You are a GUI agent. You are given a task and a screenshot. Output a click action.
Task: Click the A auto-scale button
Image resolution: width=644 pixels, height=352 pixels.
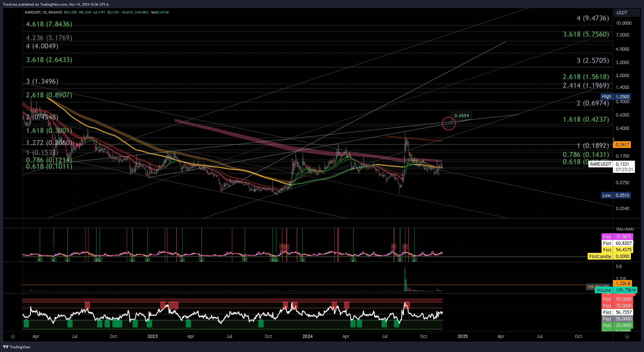click(x=627, y=337)
